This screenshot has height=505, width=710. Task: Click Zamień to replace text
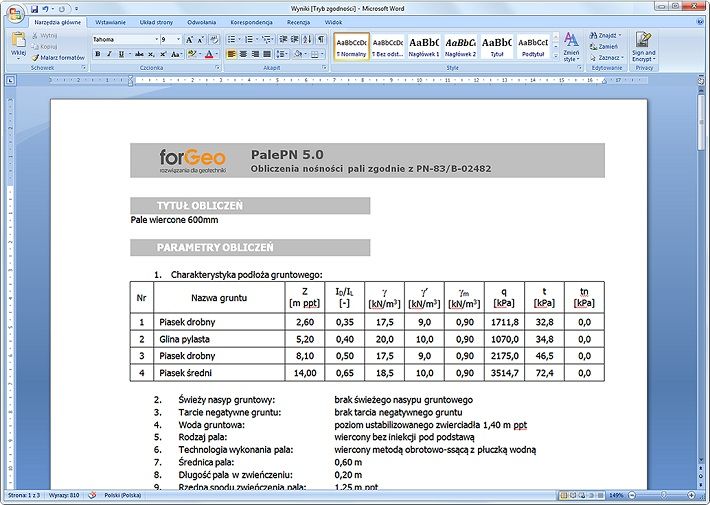(x=604, y=46)
